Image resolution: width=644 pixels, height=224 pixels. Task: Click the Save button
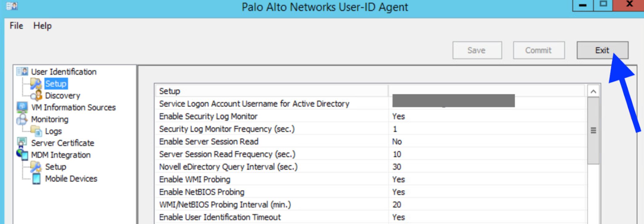477,50
